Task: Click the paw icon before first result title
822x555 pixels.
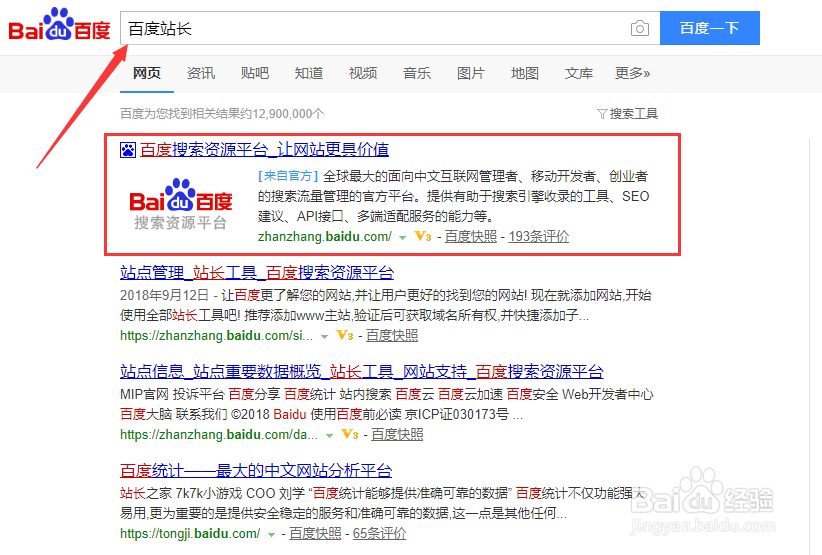Action: (x=128, y=150)
